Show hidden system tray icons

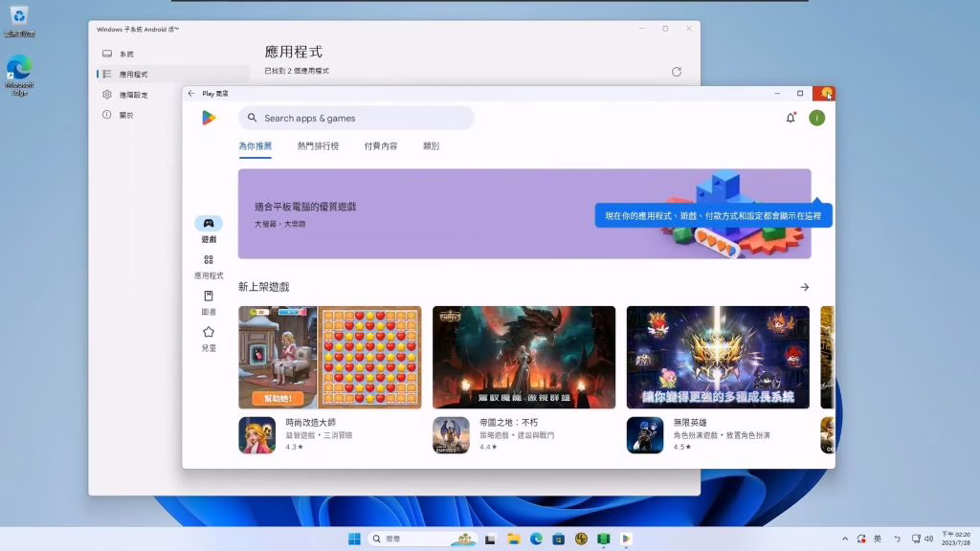[x=845, y=539]
